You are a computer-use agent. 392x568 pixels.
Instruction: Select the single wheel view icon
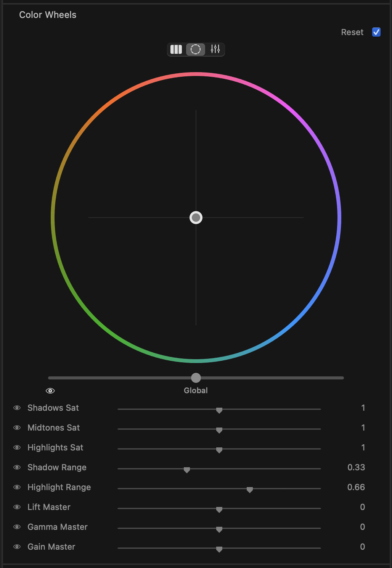click(196, 49)
